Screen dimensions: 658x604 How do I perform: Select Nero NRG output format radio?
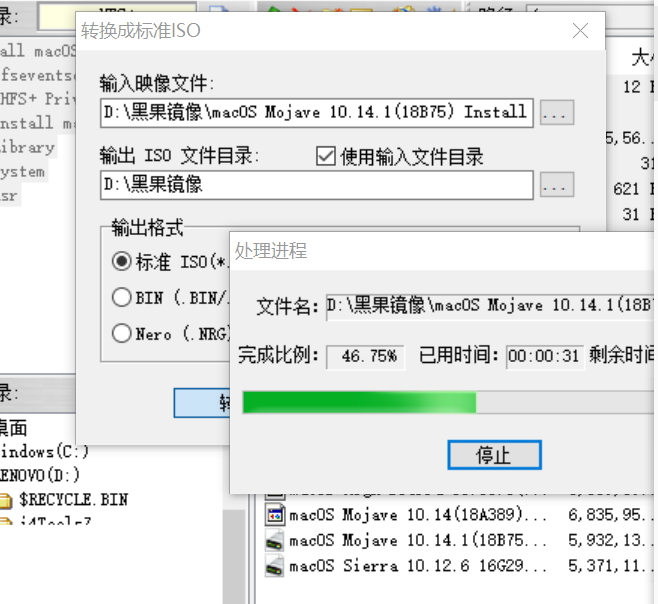pyautogui.click(x=122, y=334)
